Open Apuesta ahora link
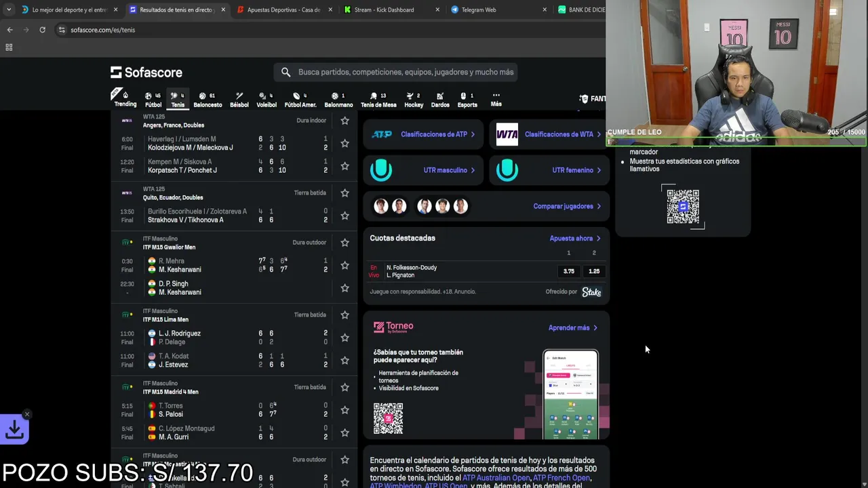Image resolution: width=868 pixels, height=488 pixels. click(575, 239)
